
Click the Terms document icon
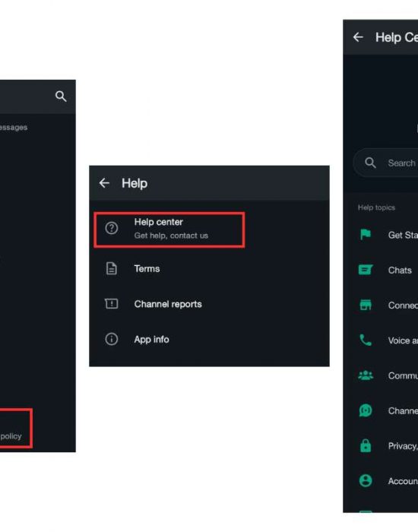pyautogui.click(x=111, y=268)
